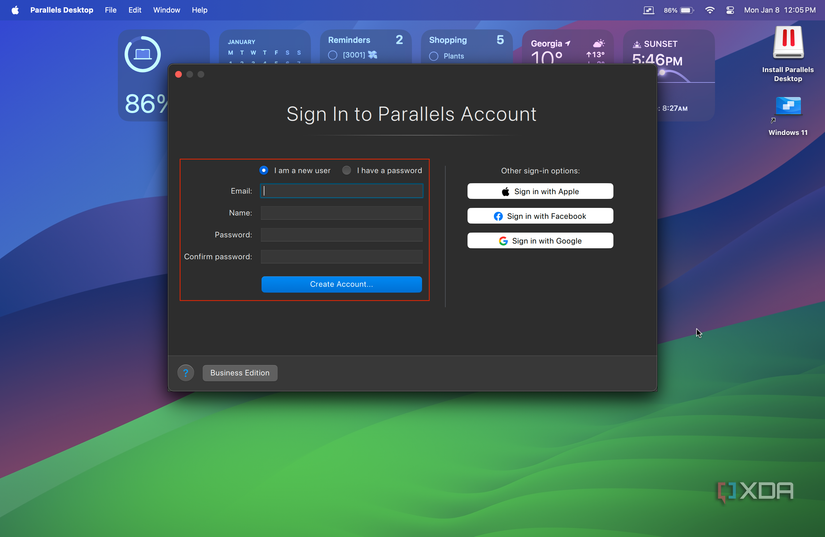Open the Parallels Desktop menu
Screen dimensions: 825x537
coord(62,10)
